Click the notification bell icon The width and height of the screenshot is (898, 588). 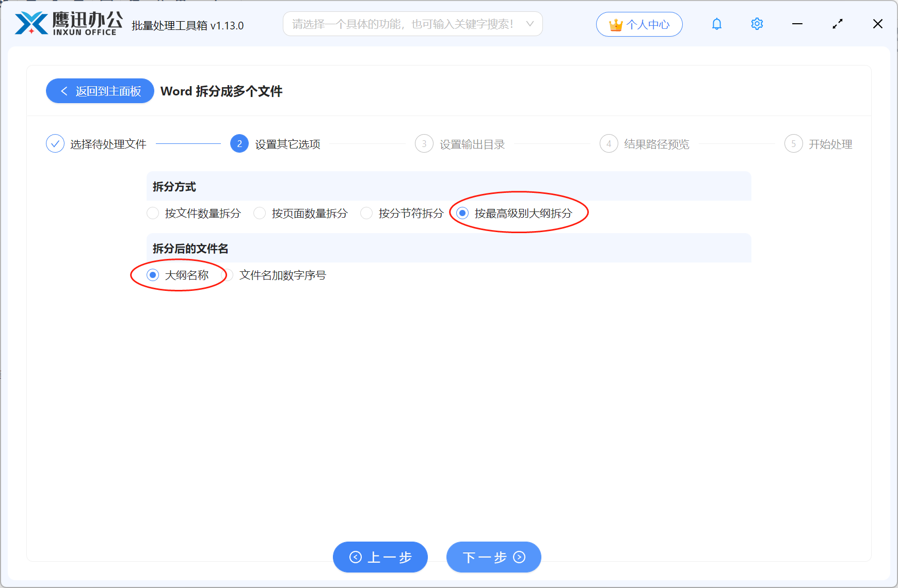coord(716,24)
